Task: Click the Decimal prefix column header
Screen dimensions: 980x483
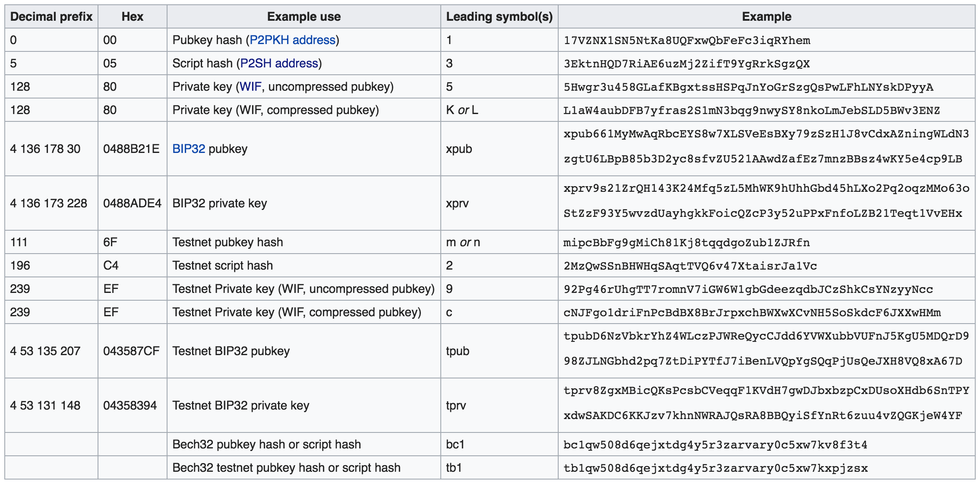Action: coord(51,17)
